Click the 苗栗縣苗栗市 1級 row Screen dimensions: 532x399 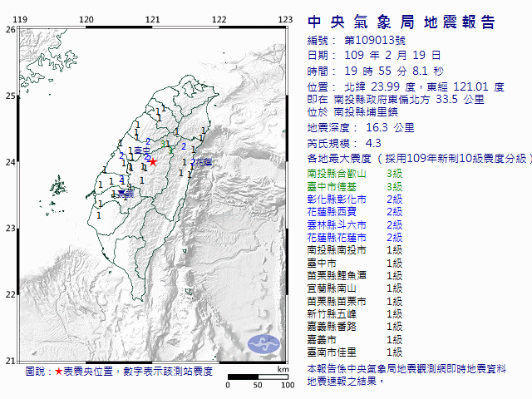355,301
